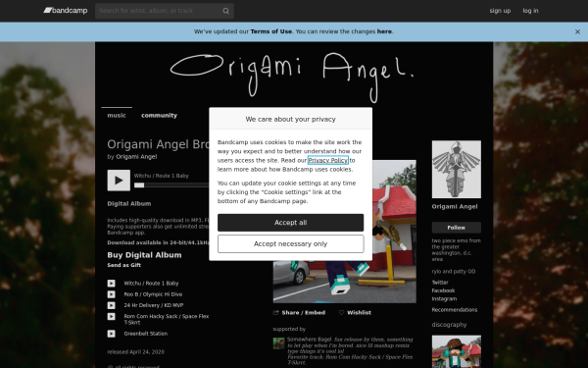Open the Origami Angel artist byline link
Screen dimensions: 588x368
[x=136, y=157]
